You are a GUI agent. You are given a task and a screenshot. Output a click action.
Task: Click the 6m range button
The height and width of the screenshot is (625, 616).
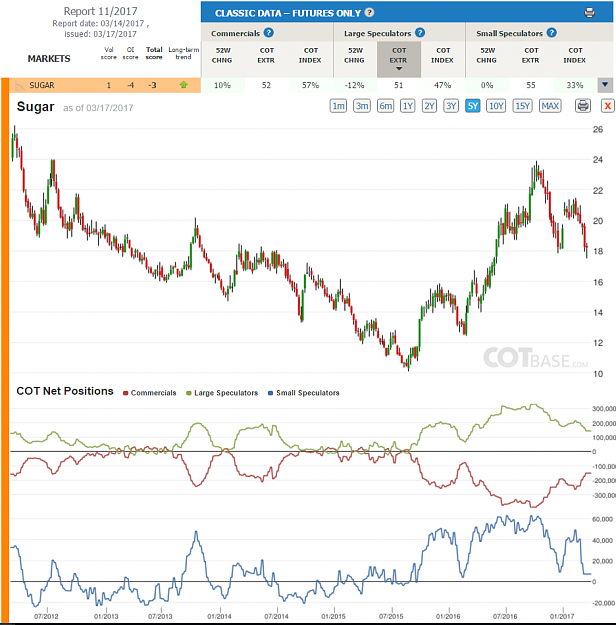point(385,106)
